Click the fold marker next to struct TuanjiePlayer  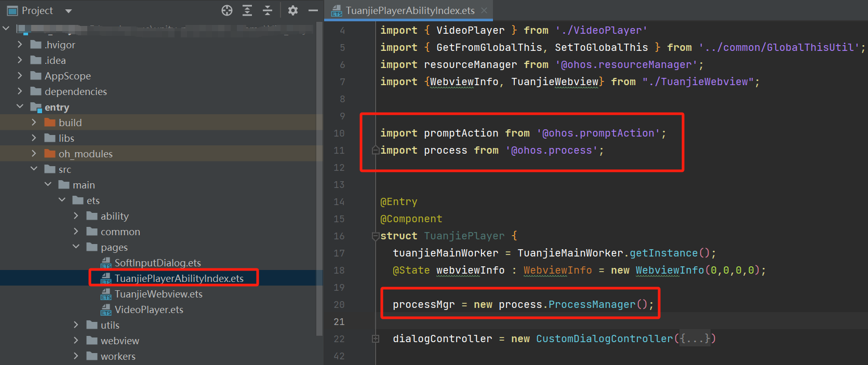tap(375, 236)
